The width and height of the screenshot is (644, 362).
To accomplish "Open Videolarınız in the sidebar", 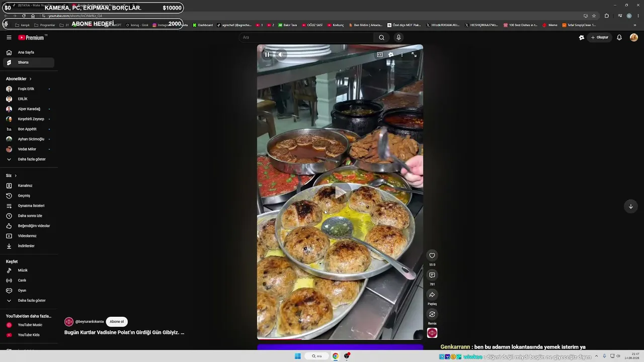I will point(29,236).
